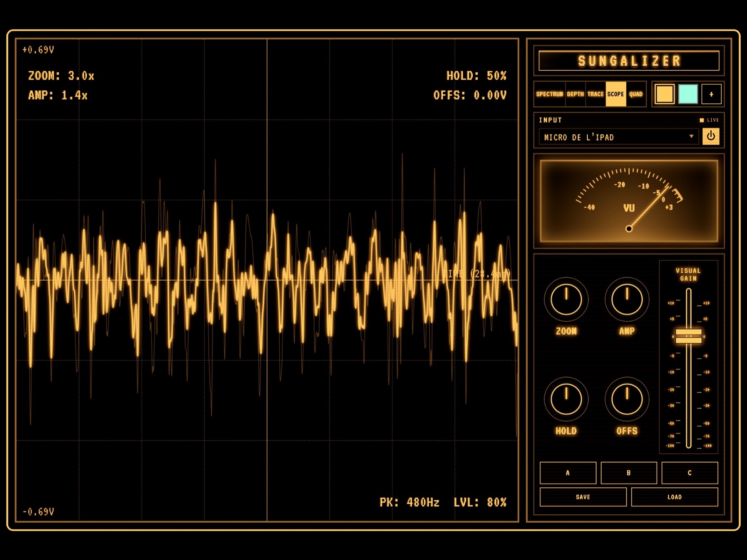Toggle the input power button
747x560 pixels.
click(710, 136)
